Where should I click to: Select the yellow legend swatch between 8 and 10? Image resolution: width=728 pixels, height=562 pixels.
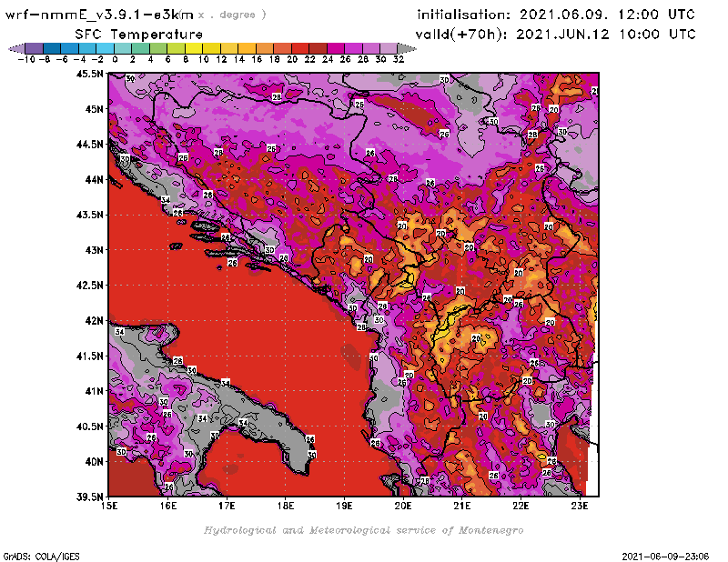coord(194,48)
